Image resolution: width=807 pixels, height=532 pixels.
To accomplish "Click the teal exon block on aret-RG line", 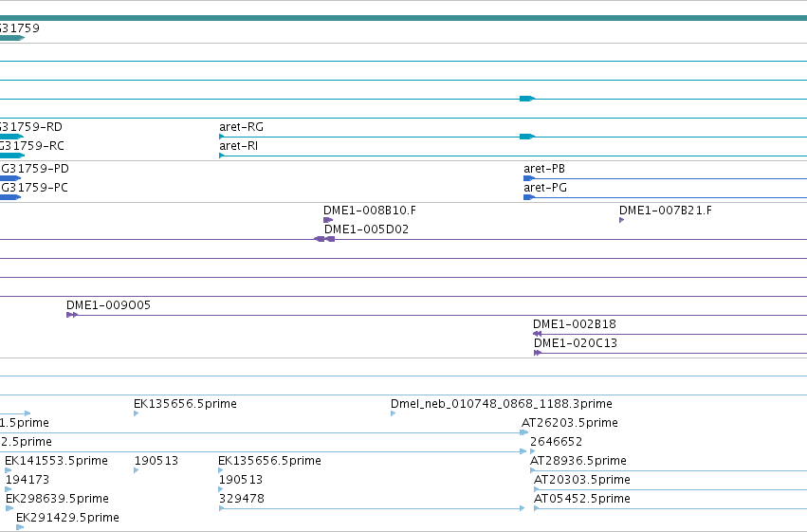I will pos(527,137).
